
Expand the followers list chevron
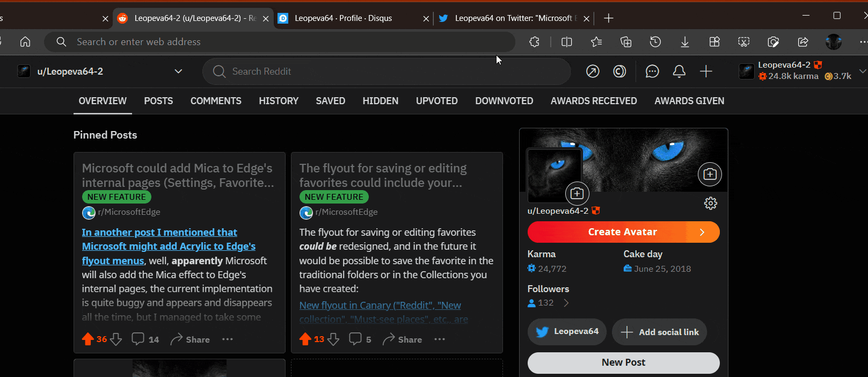pos(566,303)
